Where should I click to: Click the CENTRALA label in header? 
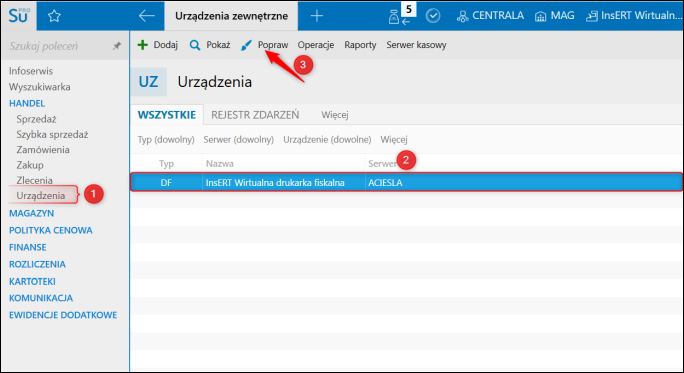(498, 16)
